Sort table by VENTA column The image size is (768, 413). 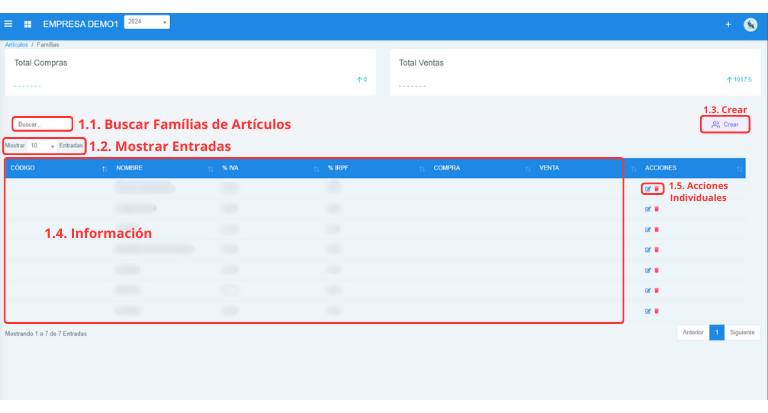coord(587,168)
